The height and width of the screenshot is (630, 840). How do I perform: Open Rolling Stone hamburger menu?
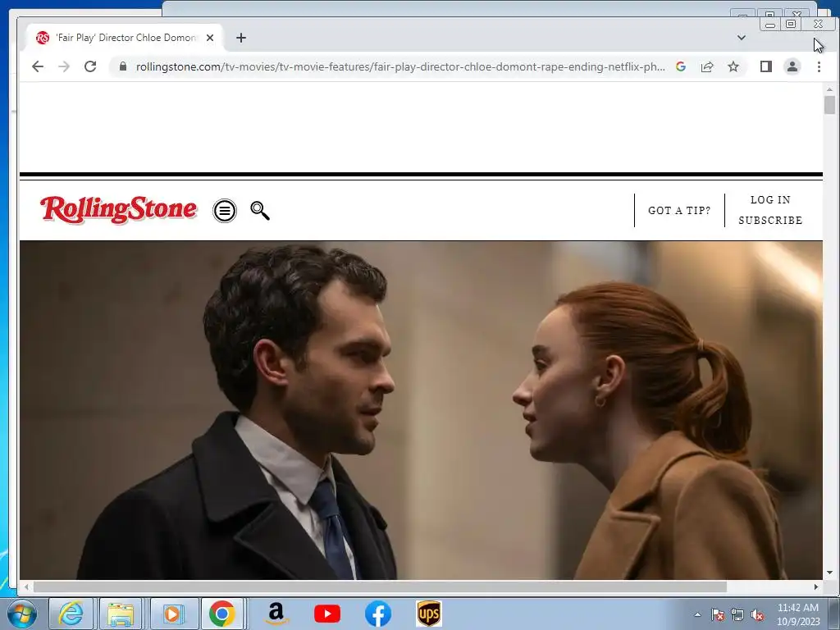(225, 211)
